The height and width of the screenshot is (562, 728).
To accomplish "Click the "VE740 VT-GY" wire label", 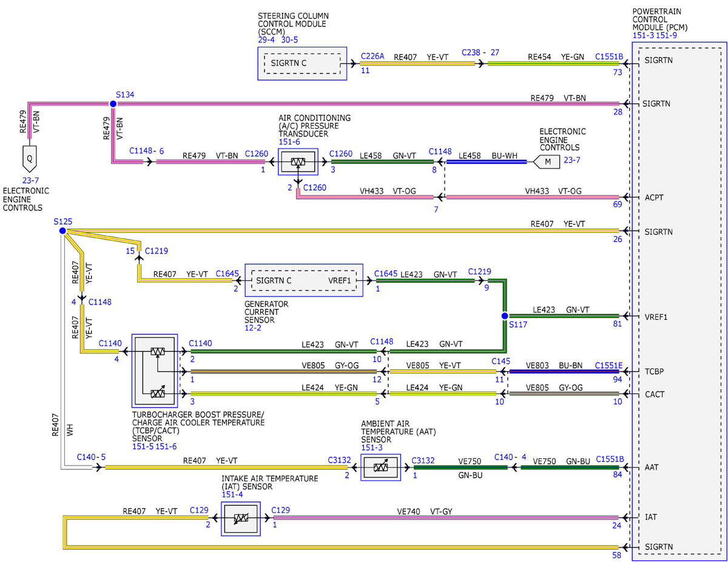I will pyautogui.click(x=425, y=512).
